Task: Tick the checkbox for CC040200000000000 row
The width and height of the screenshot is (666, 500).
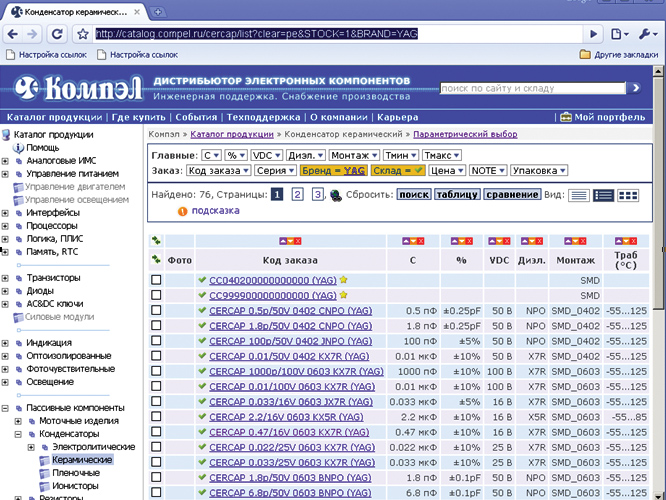Action: pos(156,280)
